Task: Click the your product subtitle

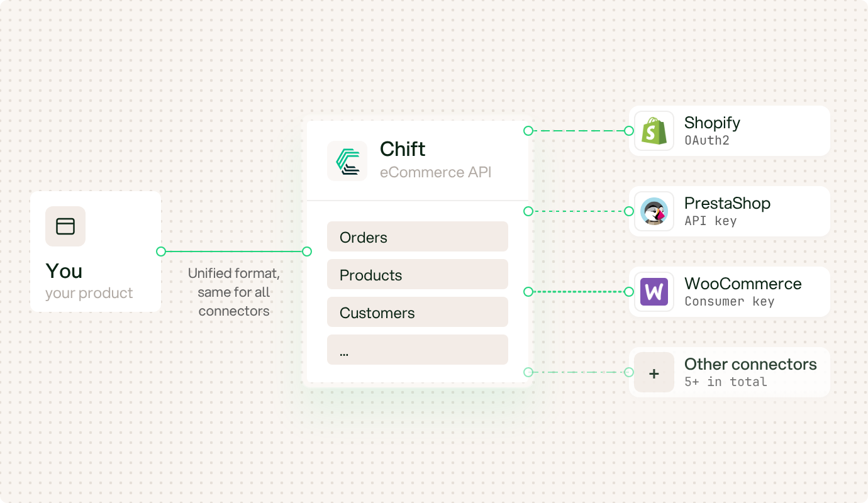Action: [89, 293]
